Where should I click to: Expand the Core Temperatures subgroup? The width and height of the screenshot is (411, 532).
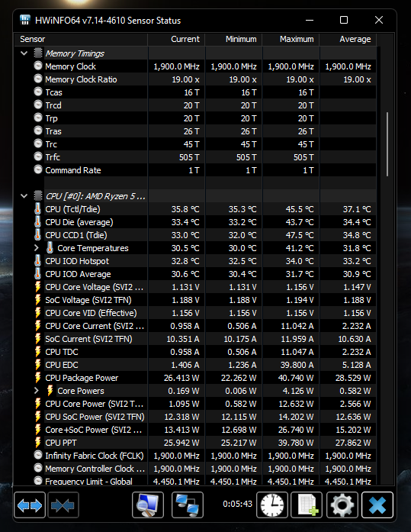pyautogui.click(x=37, y=248)
